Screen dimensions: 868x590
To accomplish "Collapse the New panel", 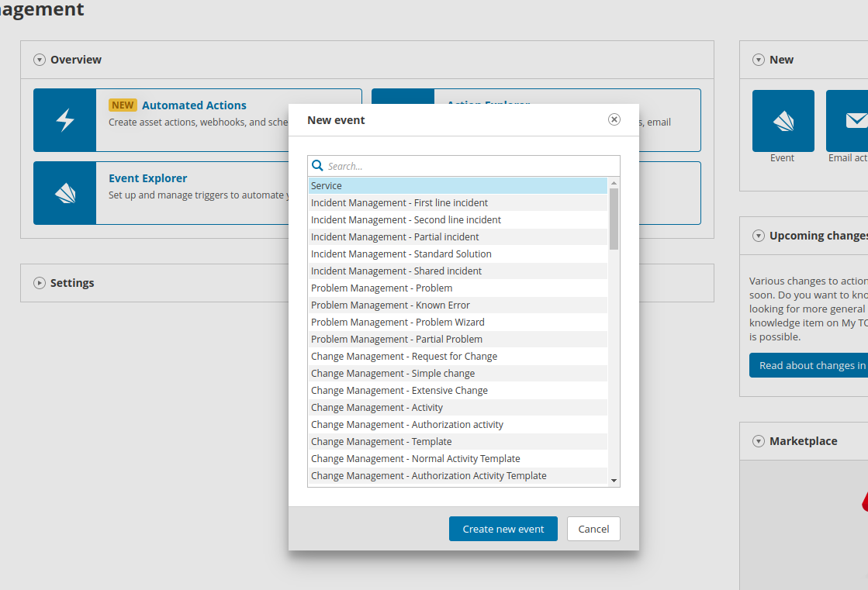I will (757, 59).
